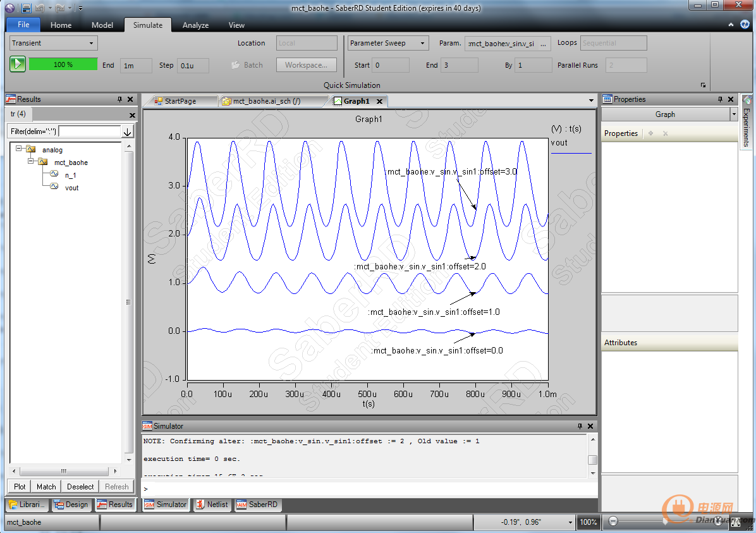The height and width of the screenshot is (533, 756).
Task: Open the mct_baohe.ai_sch document tab
Action: (266, 101)
